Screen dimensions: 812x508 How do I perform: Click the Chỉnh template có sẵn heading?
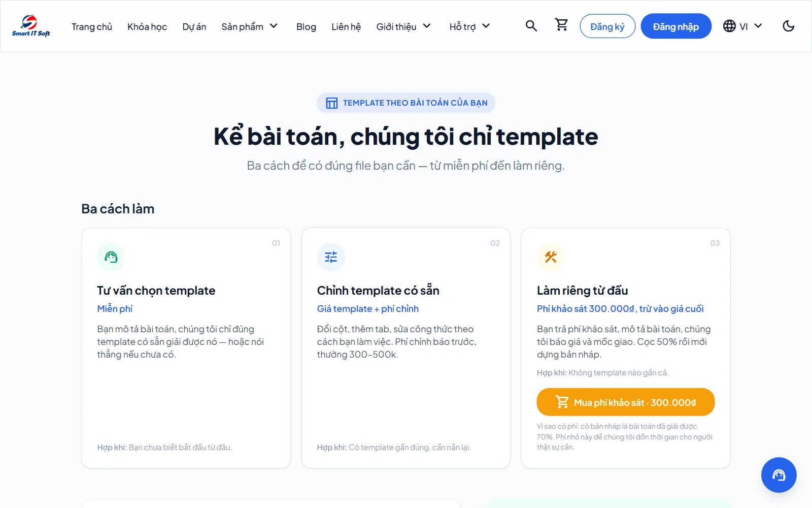[378, 291]
